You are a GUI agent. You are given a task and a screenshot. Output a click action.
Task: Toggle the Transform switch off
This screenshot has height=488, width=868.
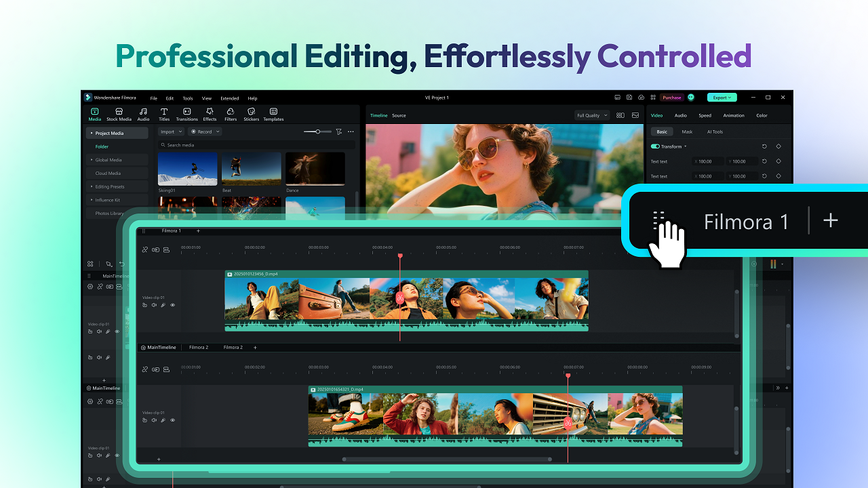click(x=655, y=146)
